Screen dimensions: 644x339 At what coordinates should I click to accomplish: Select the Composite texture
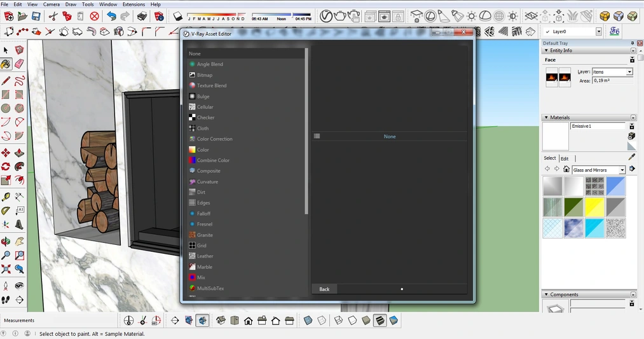point(209,171)
